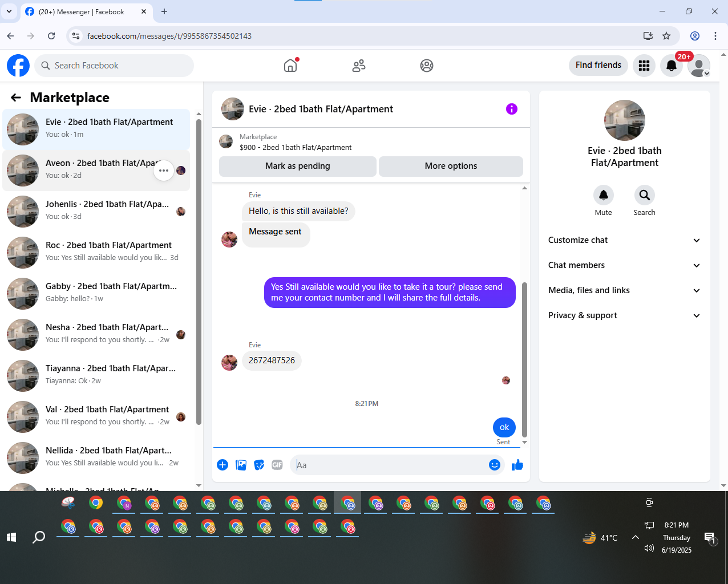Mute the conversation with bell icon

(604, 195)
